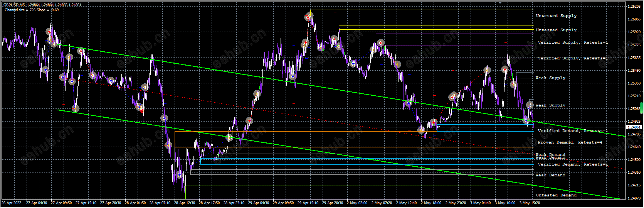Click the 2 May 02:00 time label

tap(357, 203)
